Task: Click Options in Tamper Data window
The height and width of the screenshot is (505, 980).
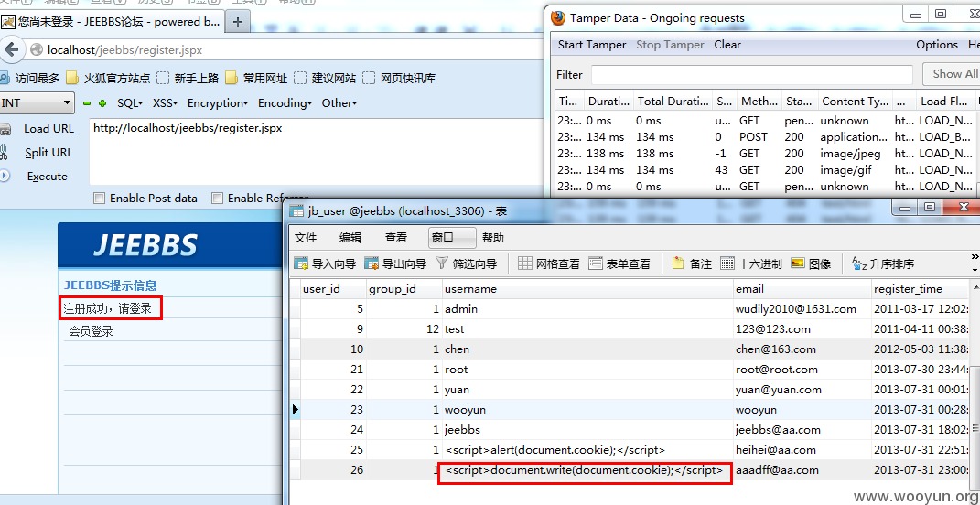Action: [937, 45]
